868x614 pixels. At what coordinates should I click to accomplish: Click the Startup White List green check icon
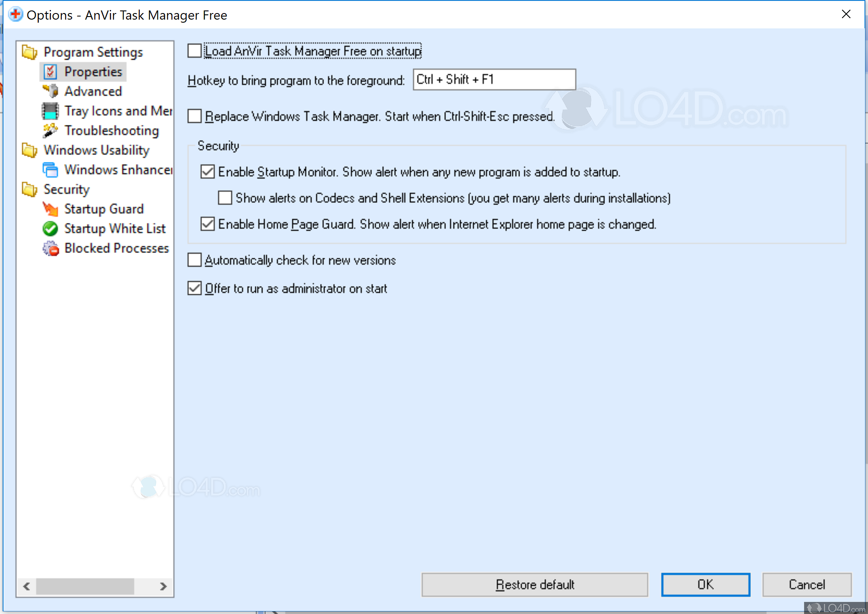tap(51, 229)
